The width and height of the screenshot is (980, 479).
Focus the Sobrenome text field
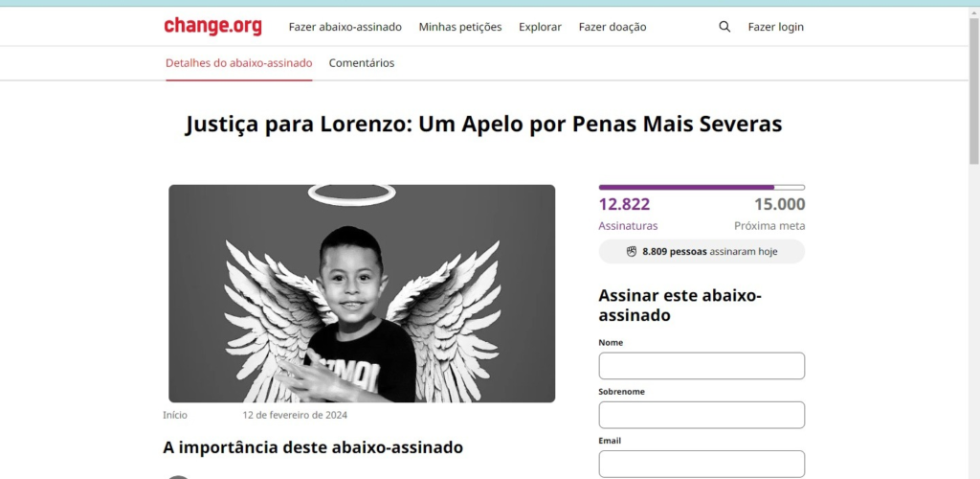(x=702, y=415)
